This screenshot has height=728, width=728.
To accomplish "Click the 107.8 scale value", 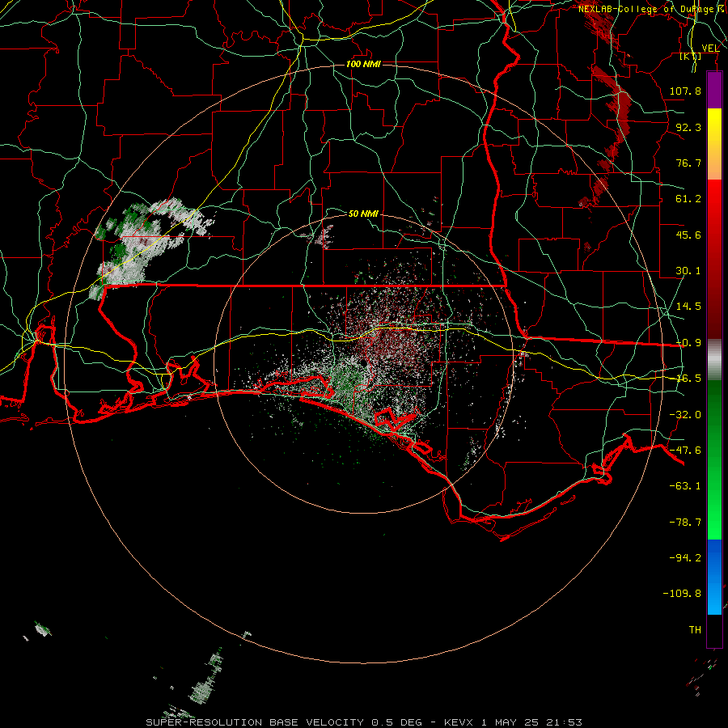I will [685, 91].
